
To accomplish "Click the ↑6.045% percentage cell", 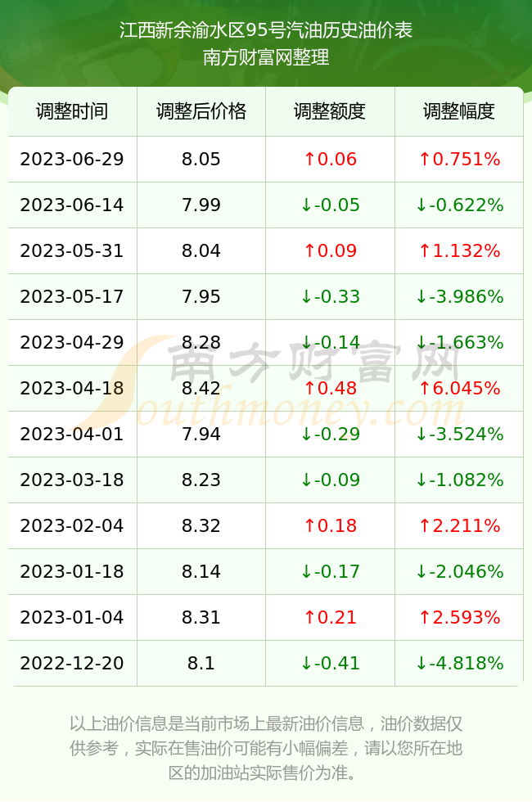I will [x=459, y=388].
